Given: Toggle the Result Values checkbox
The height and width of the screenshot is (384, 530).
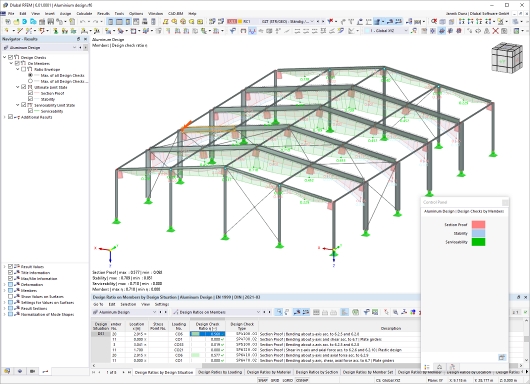Looking at the screenshot, I should click(11, 266).
